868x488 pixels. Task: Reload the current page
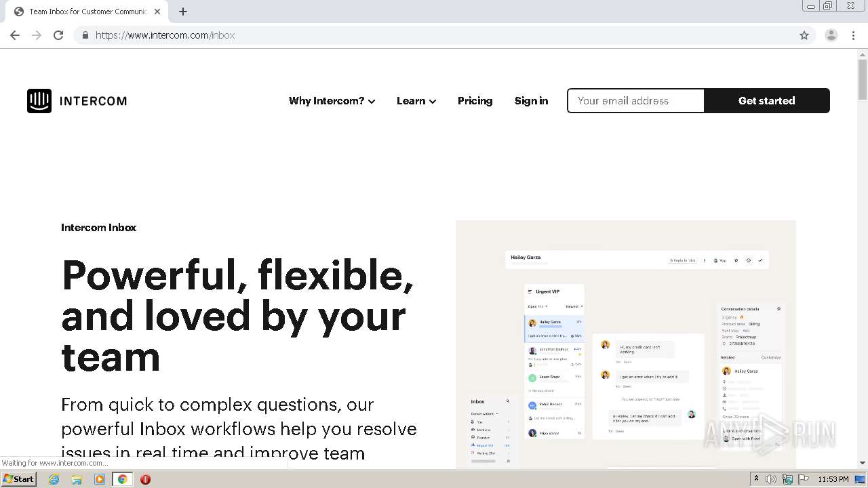[58, 35]
